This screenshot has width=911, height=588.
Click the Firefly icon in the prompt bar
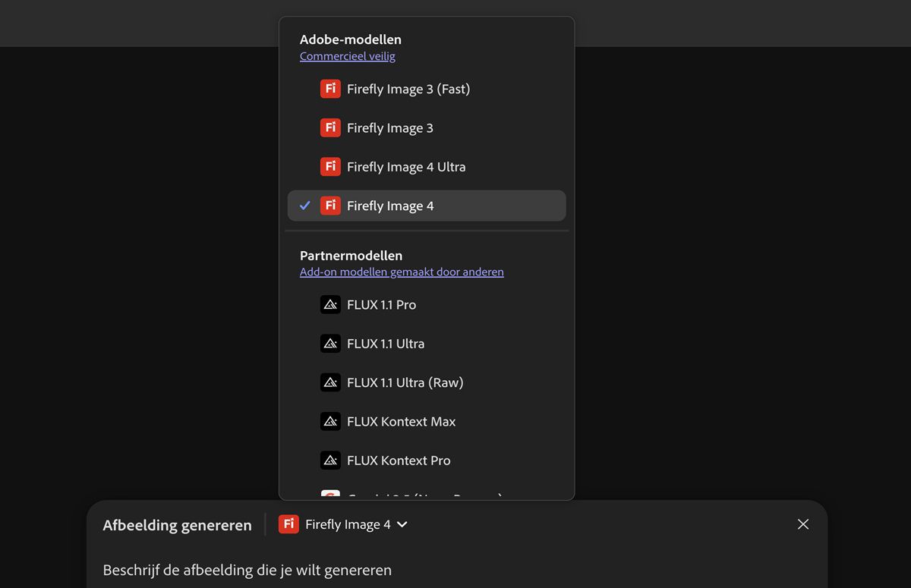[x=288, y=524]
